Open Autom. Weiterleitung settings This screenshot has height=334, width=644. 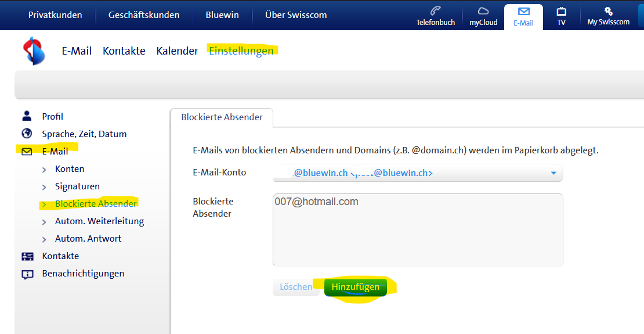(99, 221)
